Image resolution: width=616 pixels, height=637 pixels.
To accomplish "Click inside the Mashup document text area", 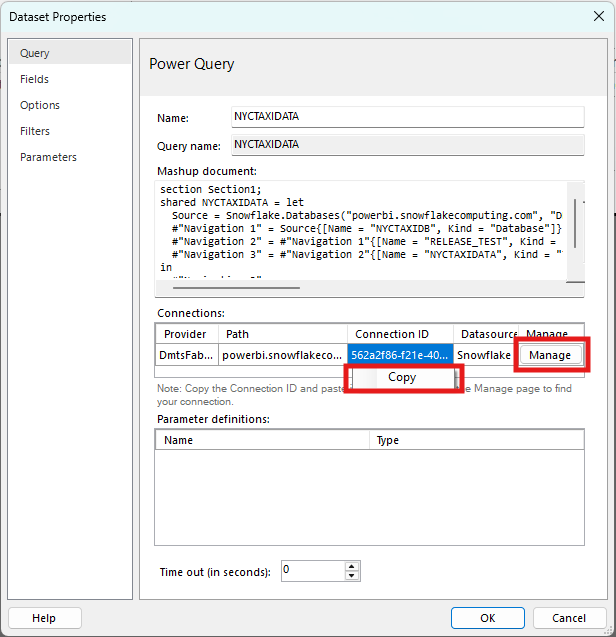I will (361, 231).
